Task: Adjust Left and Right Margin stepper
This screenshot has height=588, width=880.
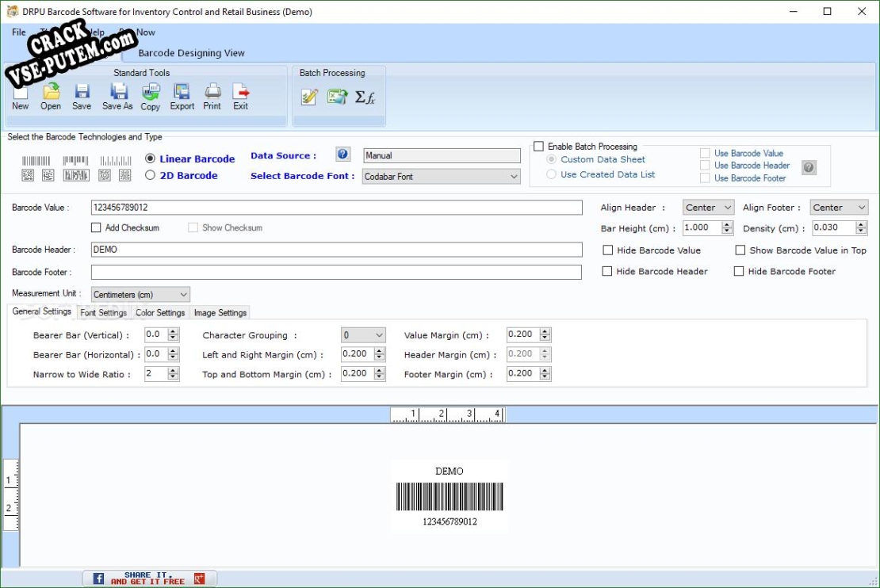Action: coord(380,354)
